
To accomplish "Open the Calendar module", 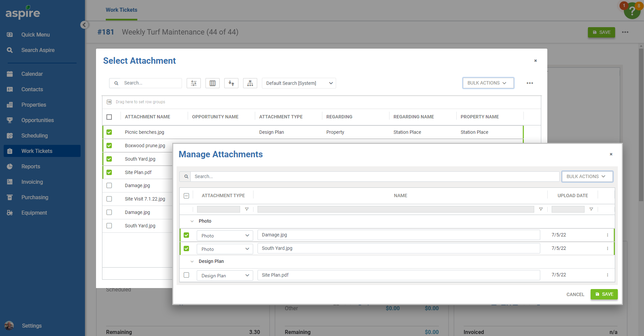I will 32,74.
